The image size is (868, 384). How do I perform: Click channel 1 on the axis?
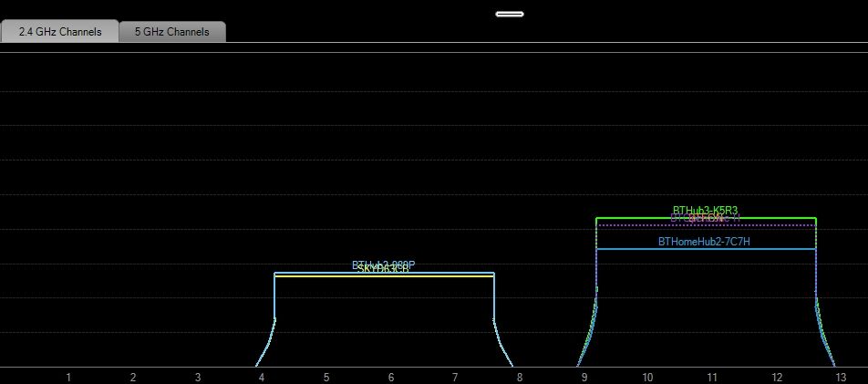coord(68,378)
